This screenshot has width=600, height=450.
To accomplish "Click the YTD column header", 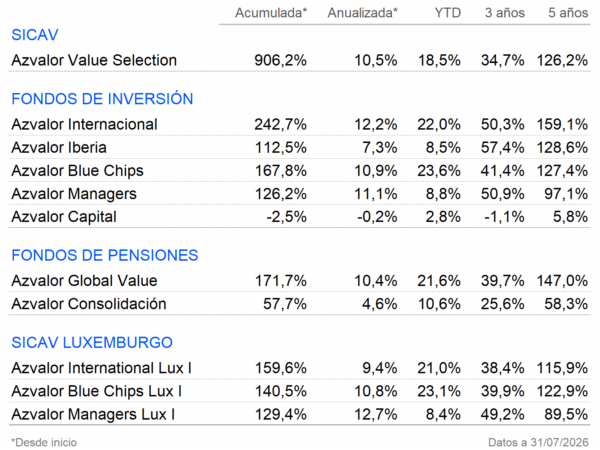I will tap(447, 13).
